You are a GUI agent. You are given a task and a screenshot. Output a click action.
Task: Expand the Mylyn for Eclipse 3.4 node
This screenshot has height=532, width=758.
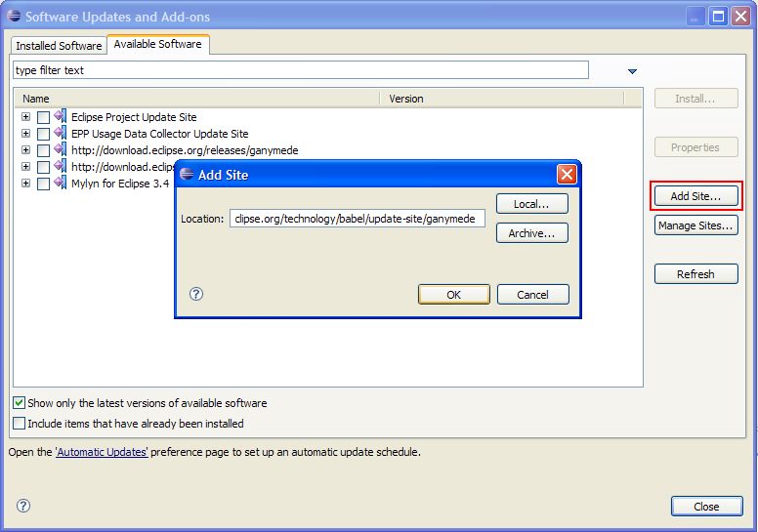tap(25, 184)
